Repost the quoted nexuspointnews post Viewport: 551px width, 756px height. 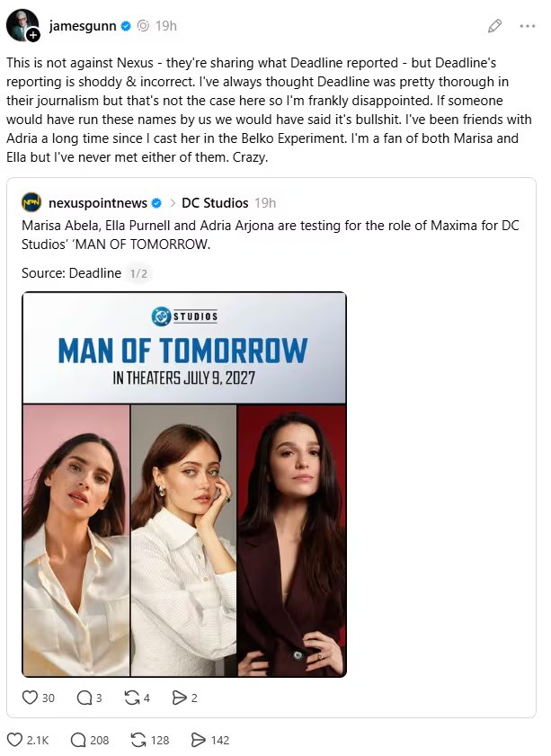tap(133, 698)
